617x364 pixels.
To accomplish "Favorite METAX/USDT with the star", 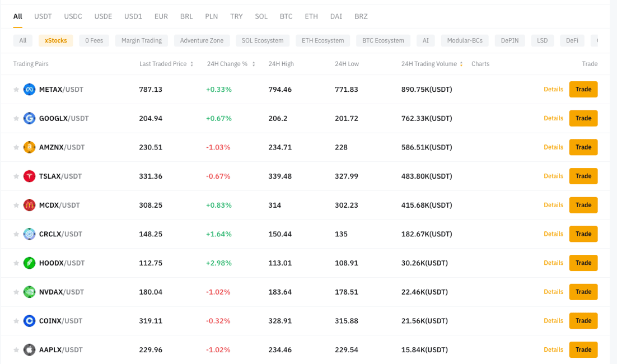I will tap(16, 90).
